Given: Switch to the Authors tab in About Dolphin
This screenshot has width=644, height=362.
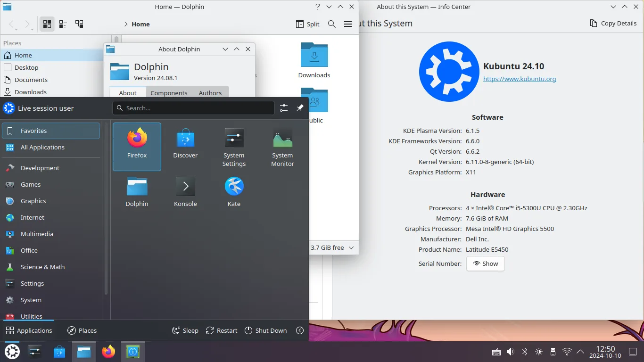Looking at the screenshot, I should [x=210, y=93].
